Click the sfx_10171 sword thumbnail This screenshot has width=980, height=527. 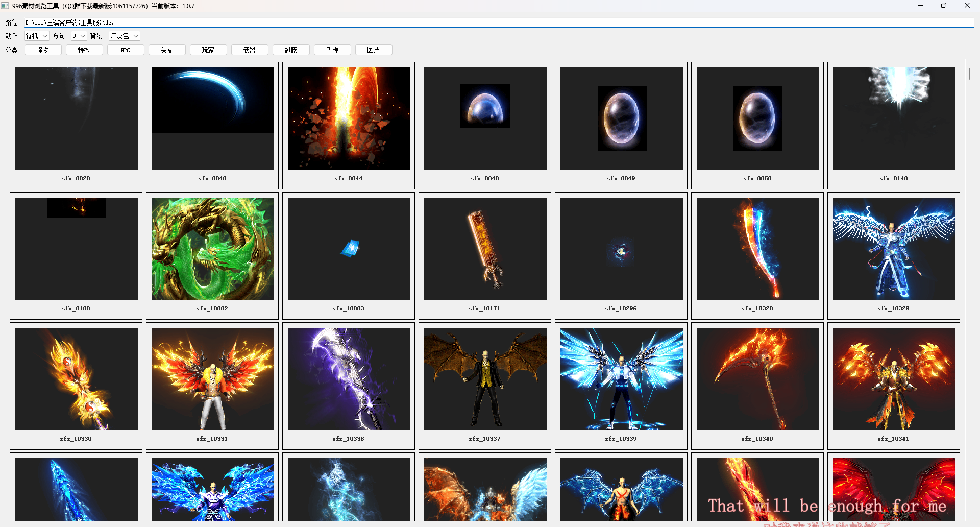485,249
